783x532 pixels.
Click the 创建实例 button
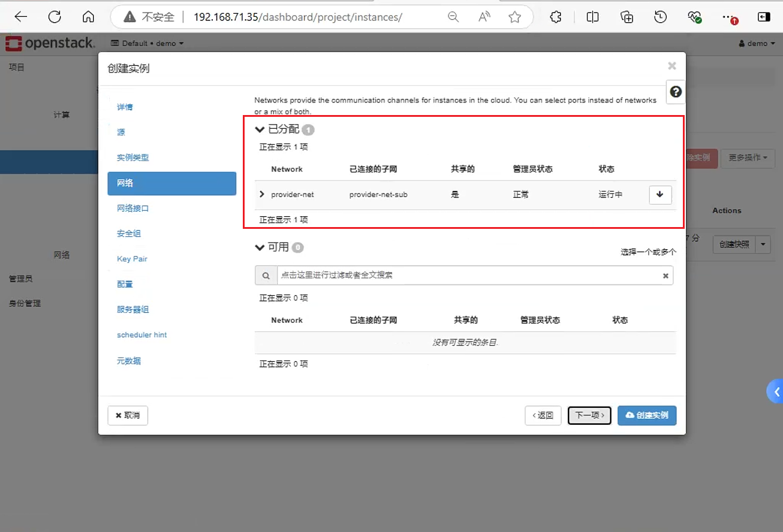click(x=647, y=415)
